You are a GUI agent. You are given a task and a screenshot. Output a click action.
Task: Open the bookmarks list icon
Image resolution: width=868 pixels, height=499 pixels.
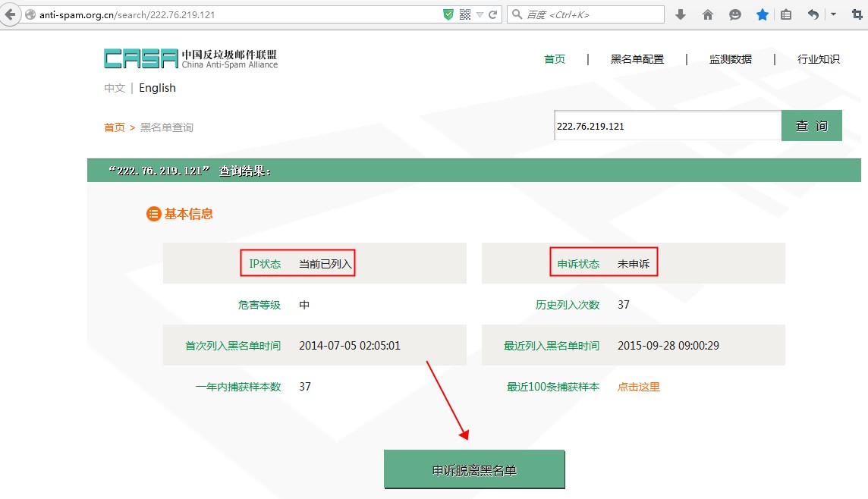click(786, 14)
